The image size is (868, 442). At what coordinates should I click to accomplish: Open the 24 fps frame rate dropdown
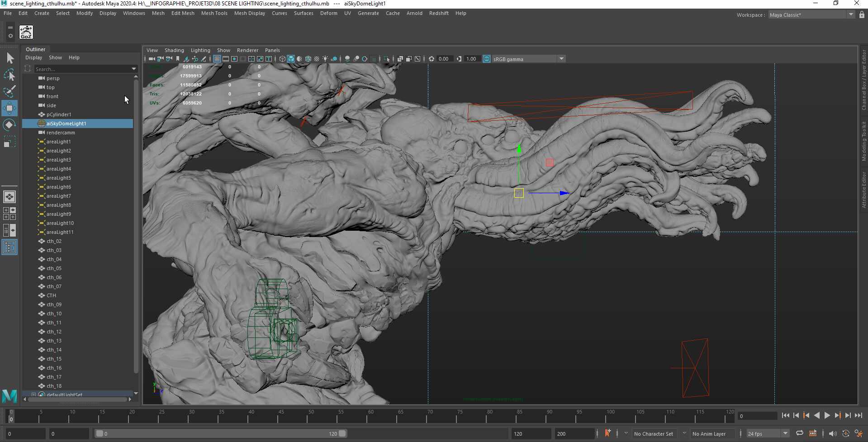[x=785, y=433]
